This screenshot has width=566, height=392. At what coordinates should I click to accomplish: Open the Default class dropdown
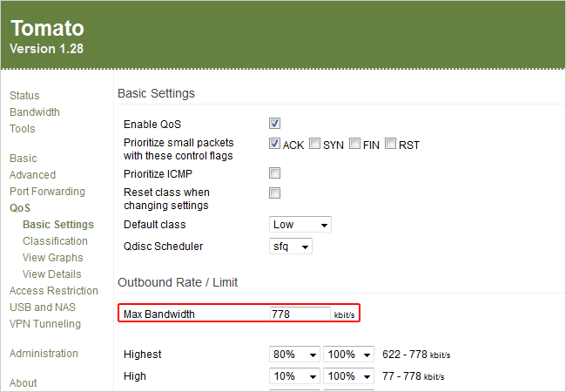(x=300, y=225)
